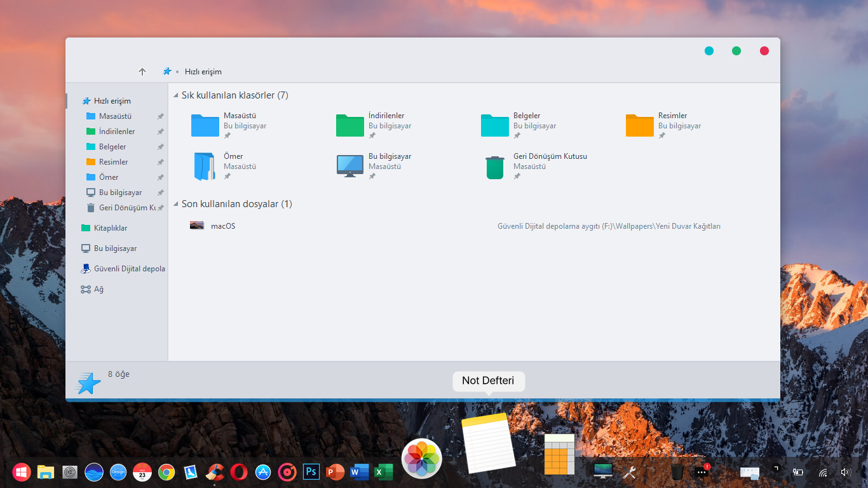Open Ağ network in the sidebar

98,289
